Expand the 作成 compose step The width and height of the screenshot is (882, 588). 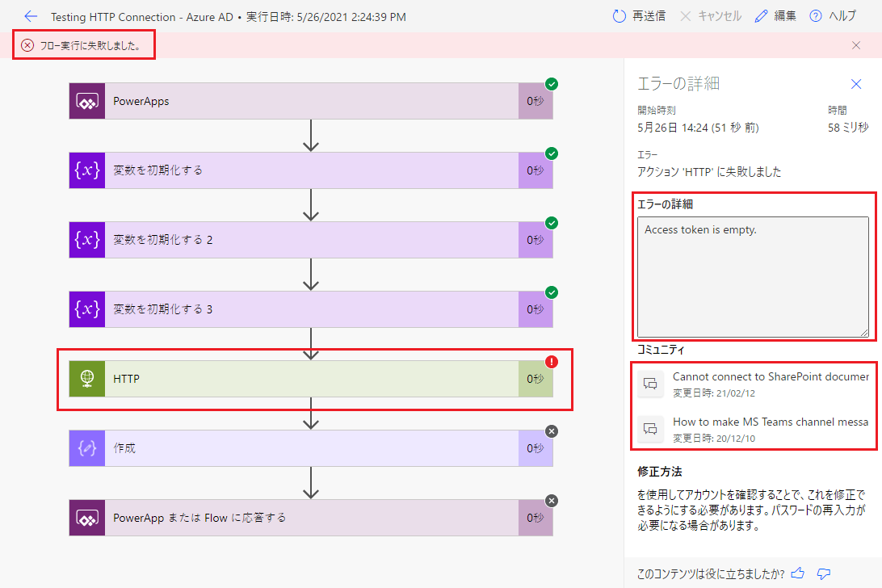[311, 448]
